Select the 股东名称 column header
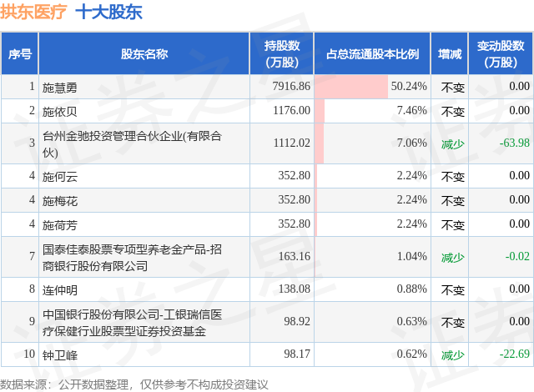 coord(144,53)
